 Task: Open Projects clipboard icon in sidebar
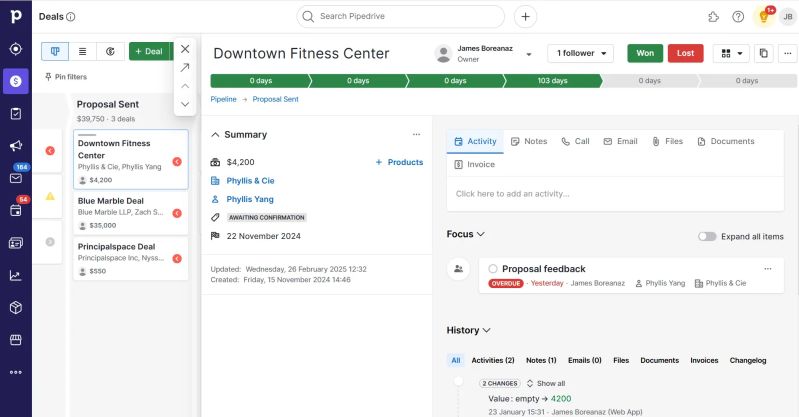16,114
